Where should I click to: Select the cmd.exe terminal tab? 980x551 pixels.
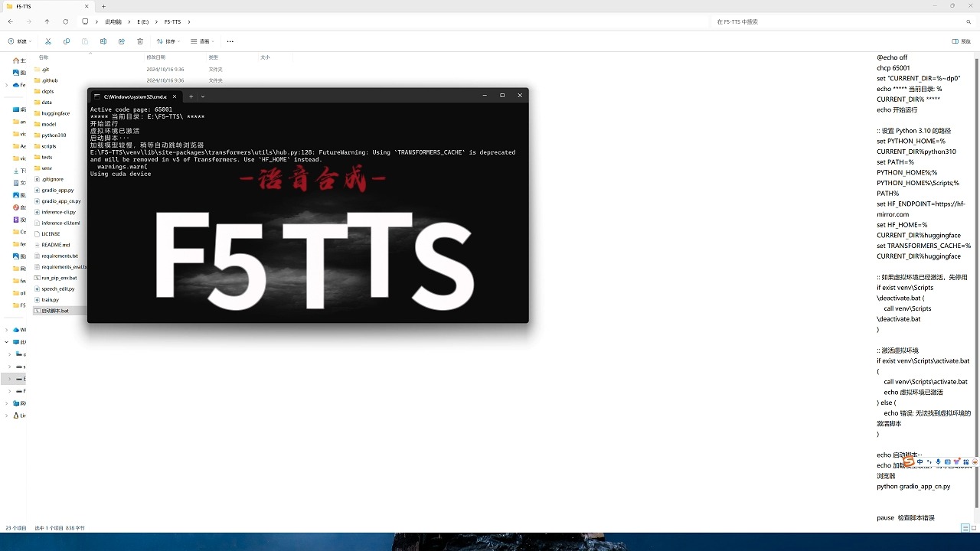click(x=135, y=96)
